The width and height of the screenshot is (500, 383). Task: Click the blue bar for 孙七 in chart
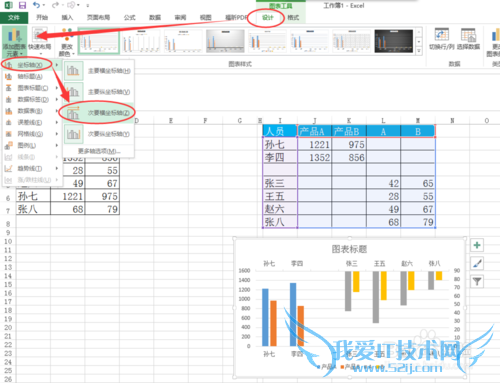pos(265,317)
